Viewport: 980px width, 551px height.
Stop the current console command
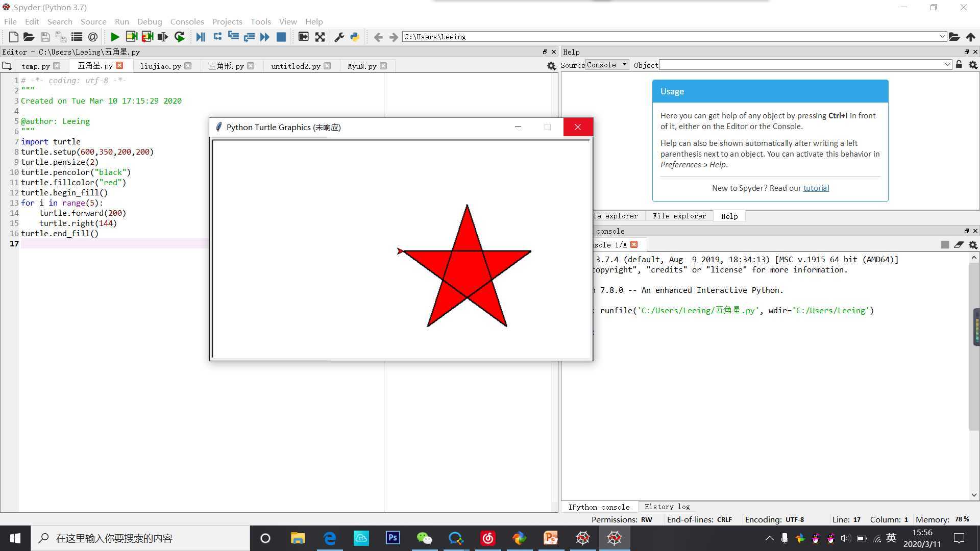945,245
